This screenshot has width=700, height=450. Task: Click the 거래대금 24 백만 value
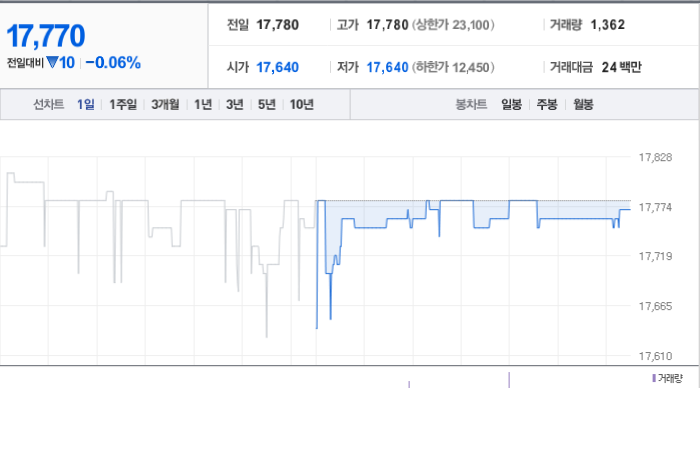[621, 67]
